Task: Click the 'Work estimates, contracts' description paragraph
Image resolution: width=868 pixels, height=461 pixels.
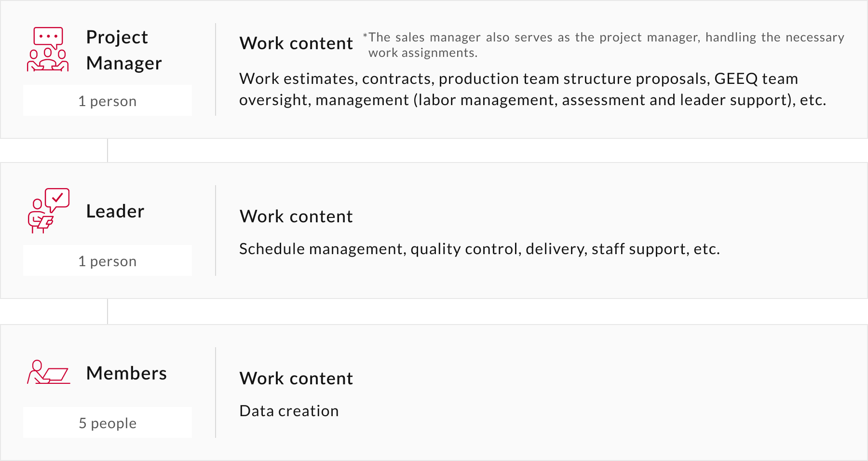Action: click(x=532, y=89)
